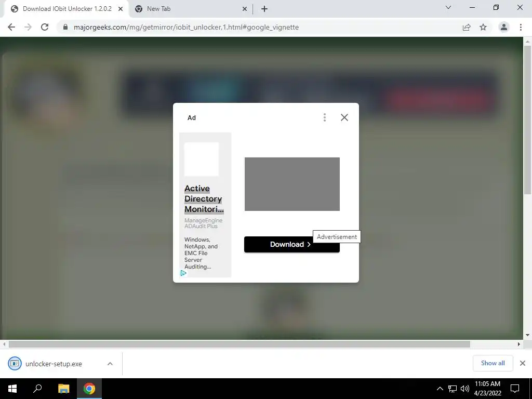Close the downloads bar
This screenshot has width=532, height=399.
(523, 363)
